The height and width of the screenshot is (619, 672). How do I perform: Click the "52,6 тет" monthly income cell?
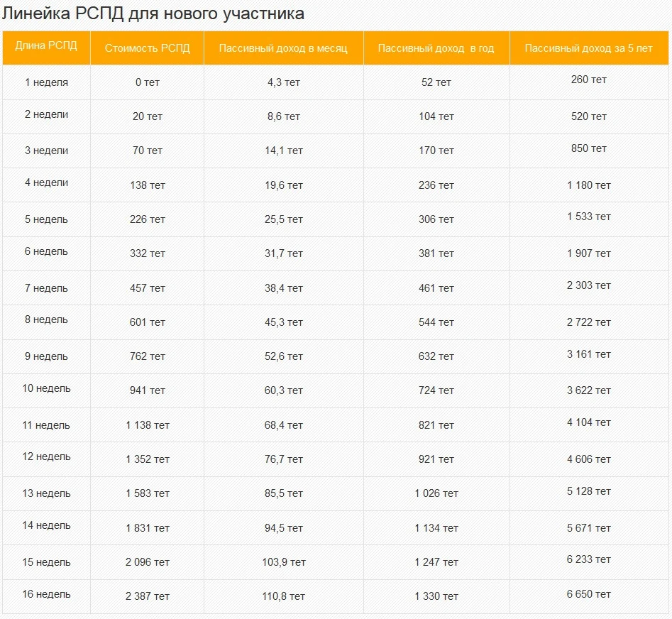point(283,356)
